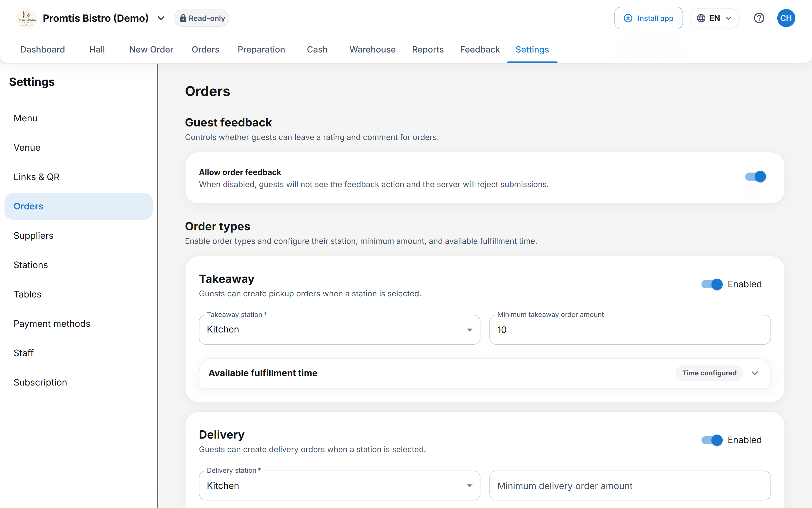Open the Warehouse tab
The width and height of the screenshot is (812, 508).
pyautogui.click(x=372, y=49)
